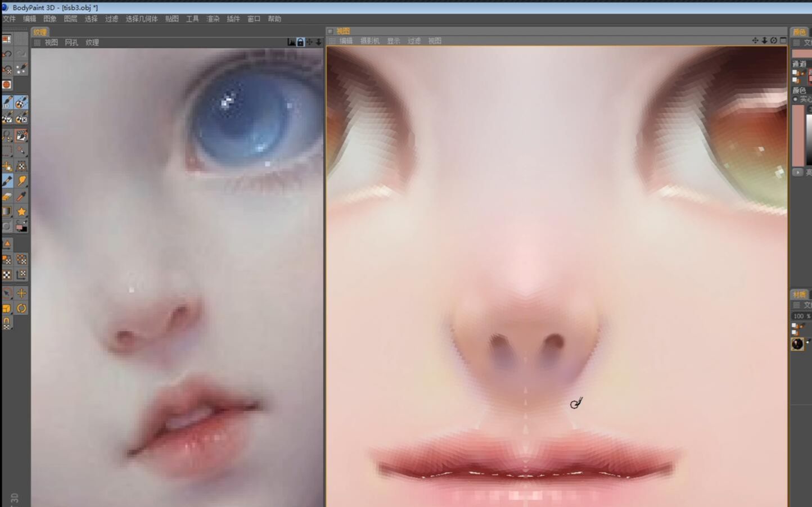Click the foreground/background color swap icon
This screenshot has height=507, width=812.
[21, 227]
